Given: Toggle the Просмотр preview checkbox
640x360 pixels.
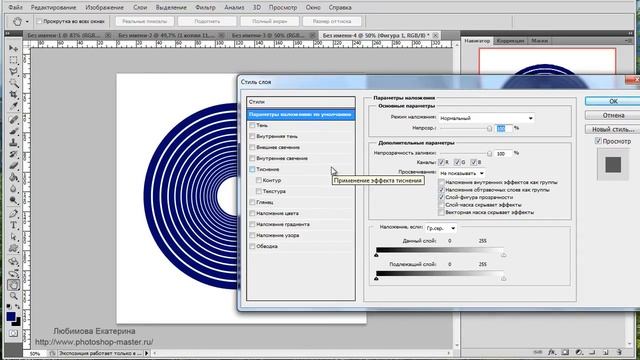Looking at the screenshot, I should (598, 141).
